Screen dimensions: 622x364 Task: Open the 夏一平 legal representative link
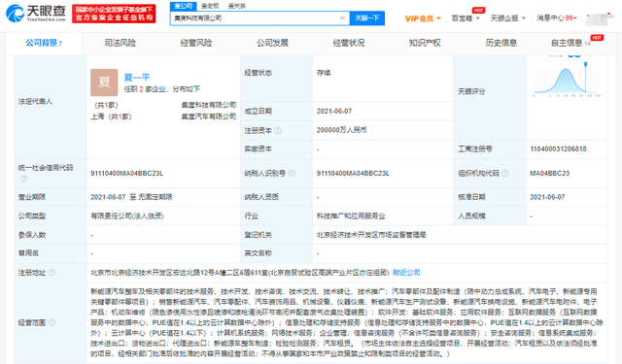(137, 78)
